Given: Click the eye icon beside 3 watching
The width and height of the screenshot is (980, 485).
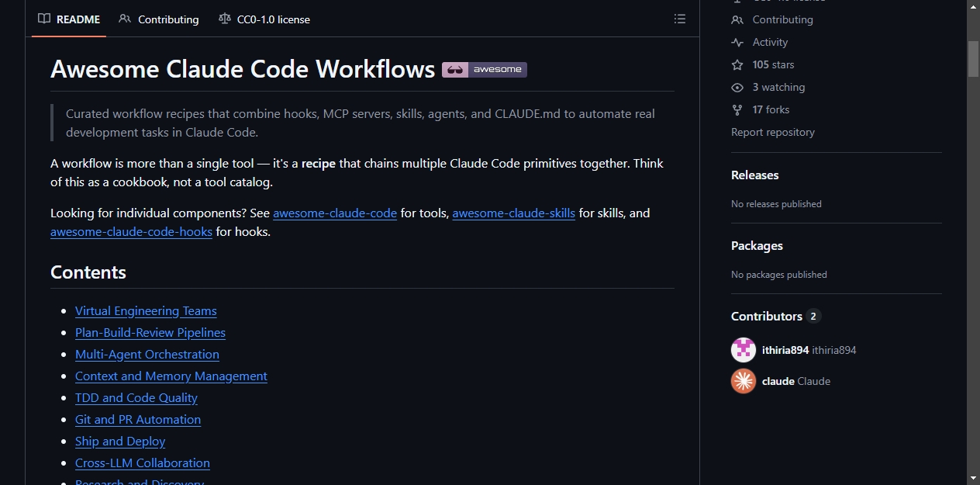Looking at the screenshot, I should (737, 87).
